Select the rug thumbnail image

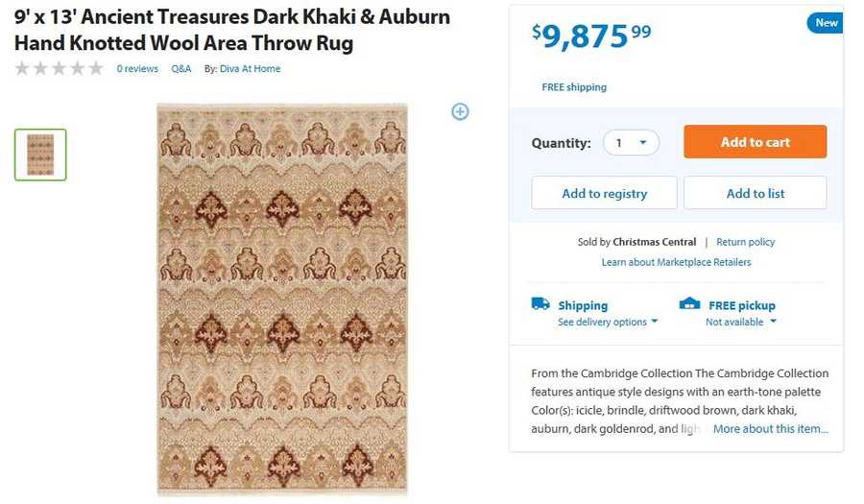40,155
